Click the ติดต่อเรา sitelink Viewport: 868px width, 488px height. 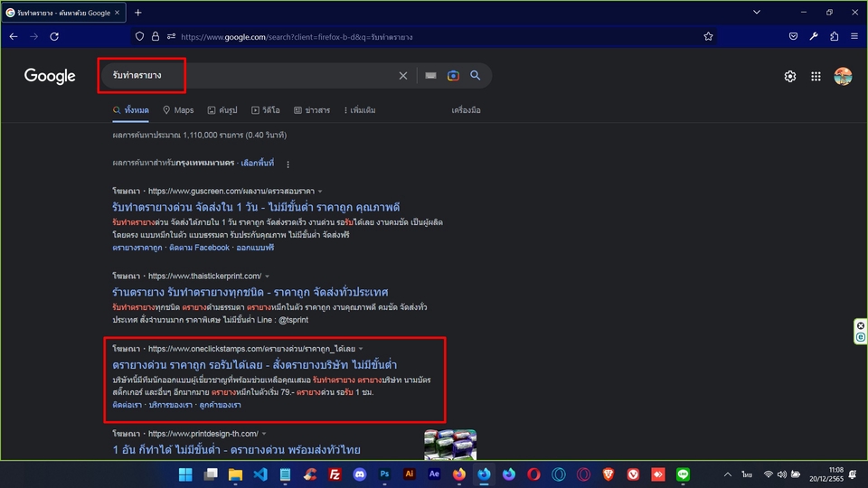(x=127, y=405)
